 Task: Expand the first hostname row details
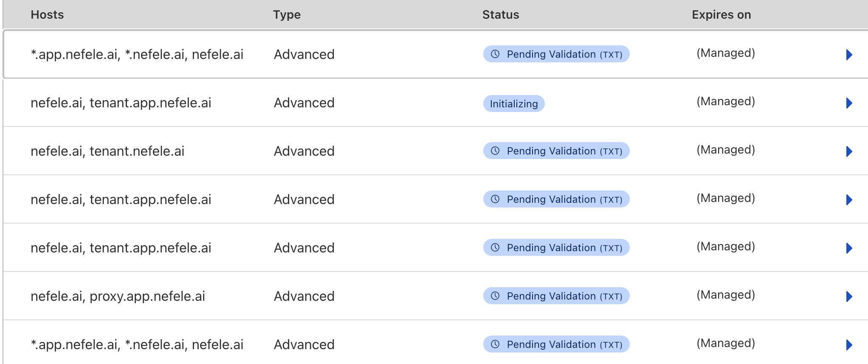click(849, 54)
